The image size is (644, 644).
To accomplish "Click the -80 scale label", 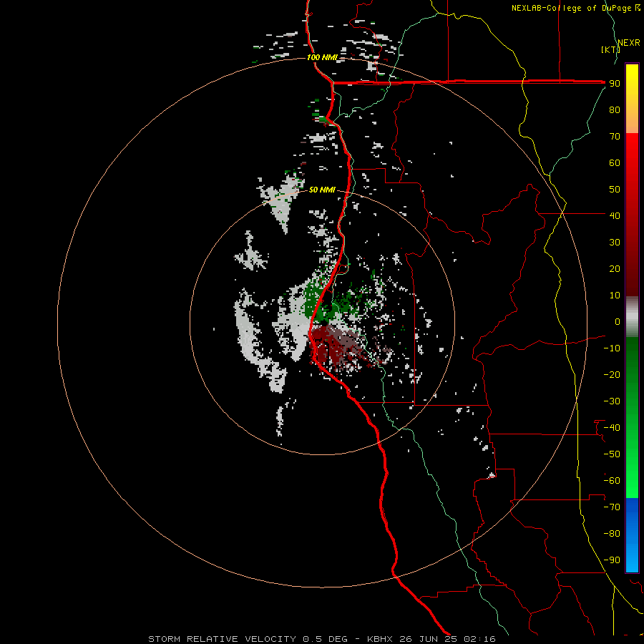I will coord(612,534).
